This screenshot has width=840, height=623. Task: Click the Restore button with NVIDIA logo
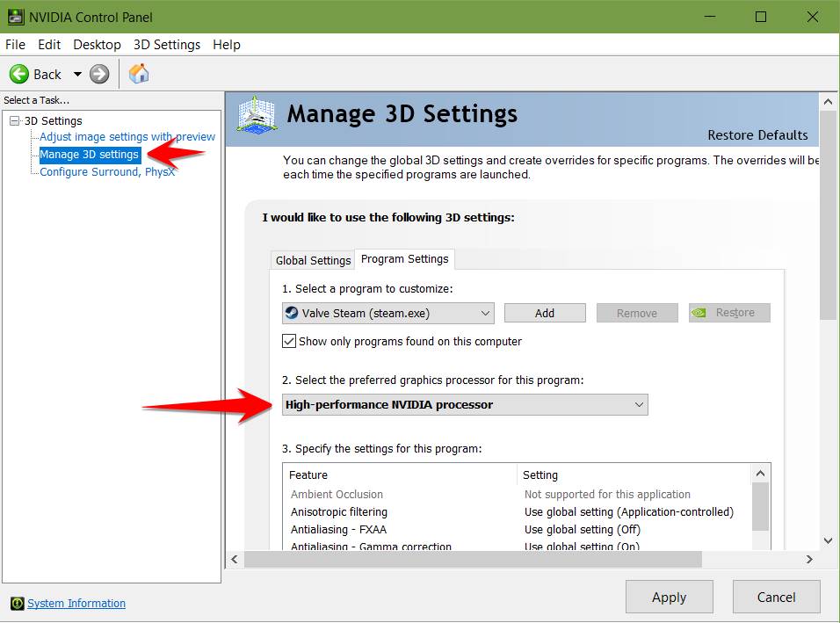pyautogui.click(x=729, y=313)
